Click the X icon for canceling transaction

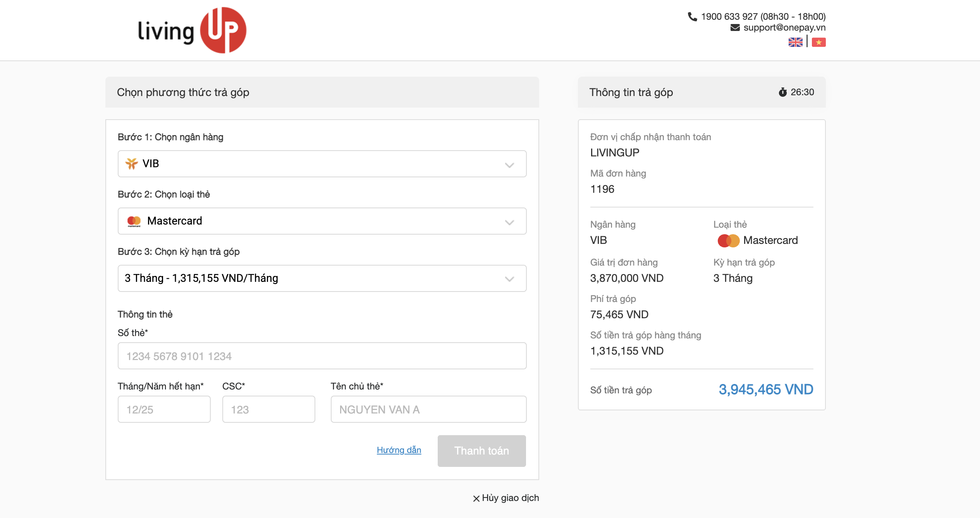[x=476, y=499]
